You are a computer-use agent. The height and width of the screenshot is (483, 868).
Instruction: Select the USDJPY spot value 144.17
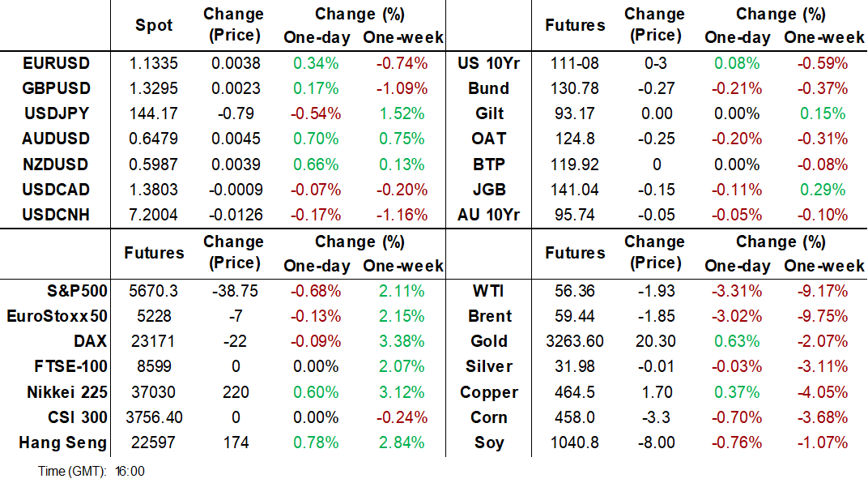[x=154, y=114]
